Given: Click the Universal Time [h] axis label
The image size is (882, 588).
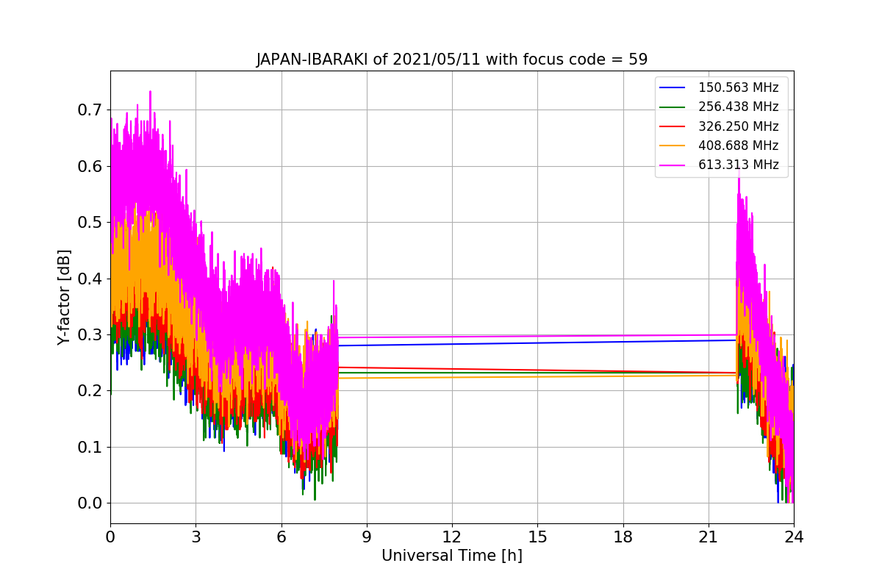Looking at the screenshot, I should (451, 556).
